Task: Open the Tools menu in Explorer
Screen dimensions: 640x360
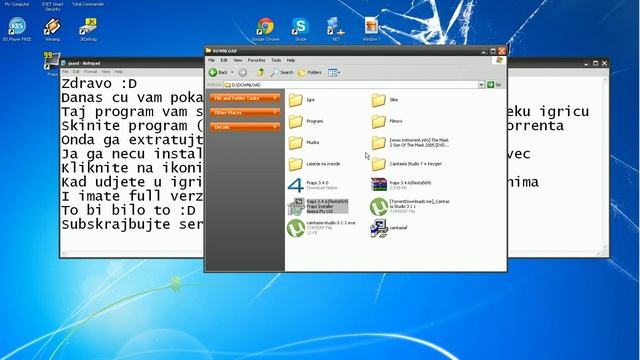Action: click(276, 60)
